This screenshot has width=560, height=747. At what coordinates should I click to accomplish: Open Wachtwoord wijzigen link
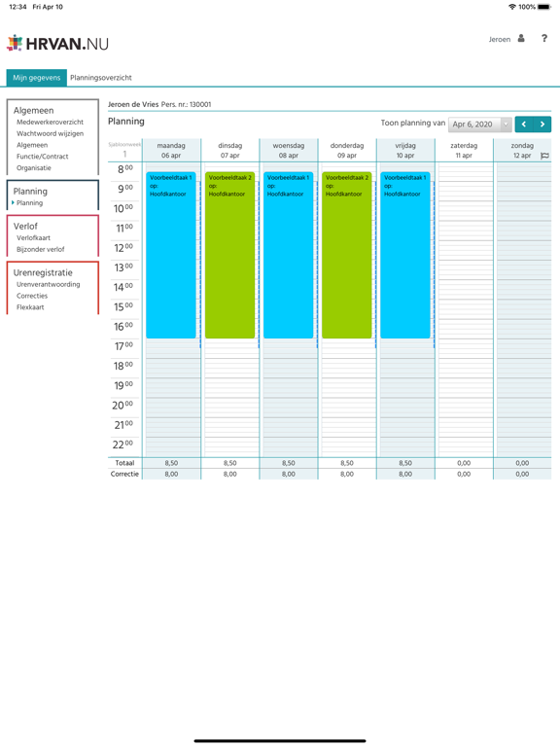tap(50, 133)
